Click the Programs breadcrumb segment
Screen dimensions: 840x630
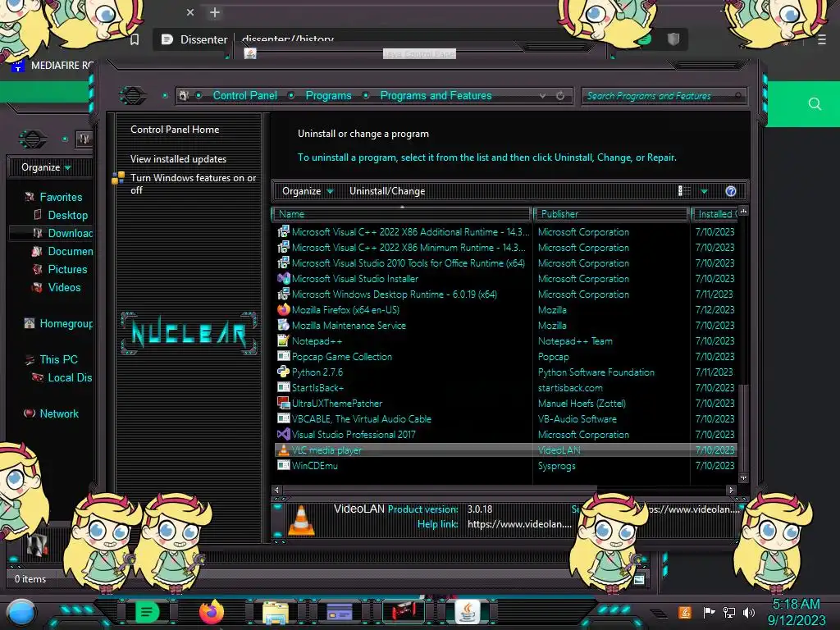click(328, 95)
